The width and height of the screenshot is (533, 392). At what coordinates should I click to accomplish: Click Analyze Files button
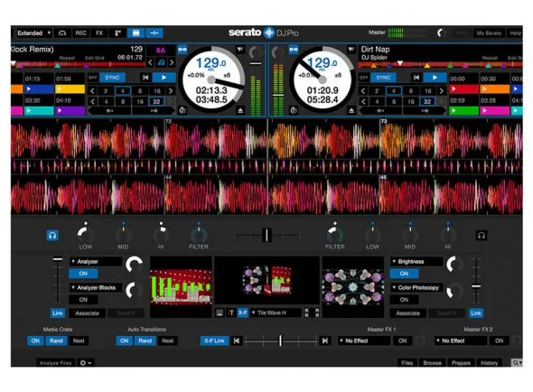(x=55, y=363)
